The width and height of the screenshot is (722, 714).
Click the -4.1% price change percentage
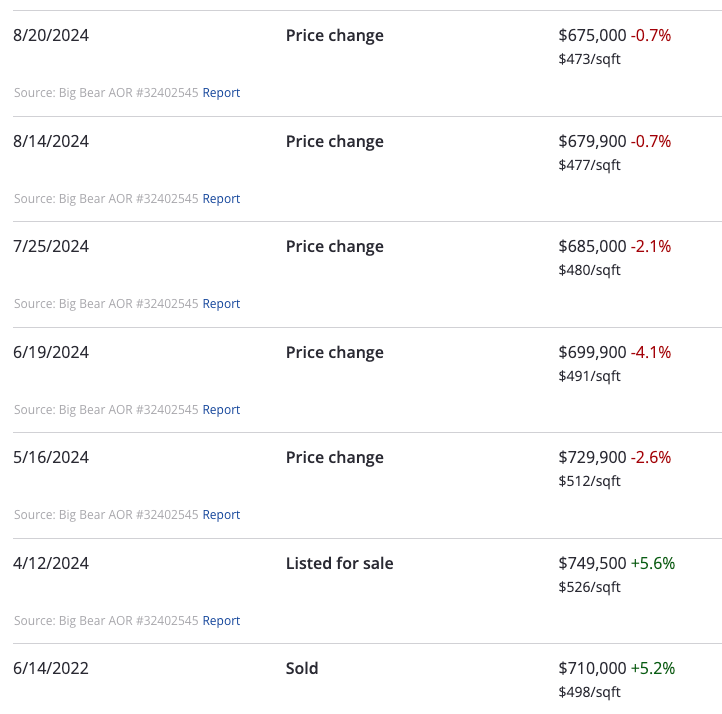pyautogui.click(x=651, y=353)
